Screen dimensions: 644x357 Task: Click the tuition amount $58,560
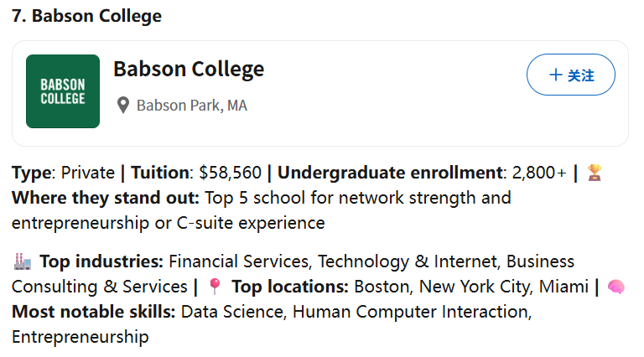click(x=230, y=173)
